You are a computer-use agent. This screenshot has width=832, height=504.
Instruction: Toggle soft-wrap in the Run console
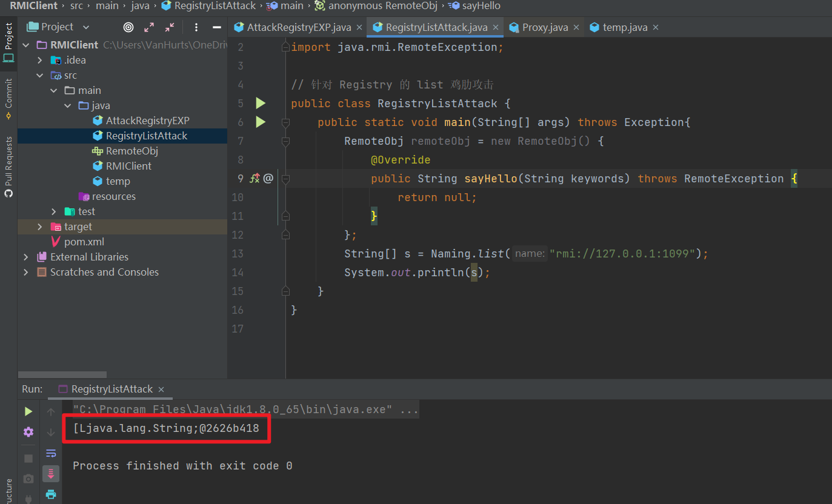point(51,453)
